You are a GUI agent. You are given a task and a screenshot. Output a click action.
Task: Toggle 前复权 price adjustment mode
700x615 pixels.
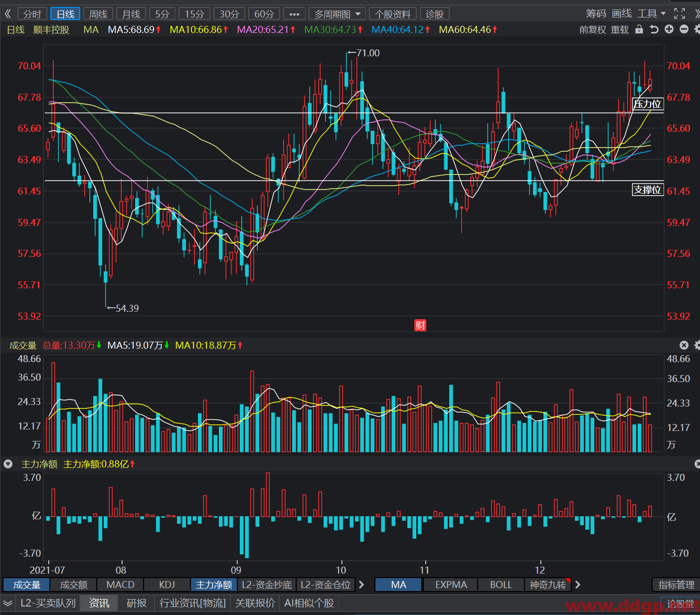tap(592, 30)
